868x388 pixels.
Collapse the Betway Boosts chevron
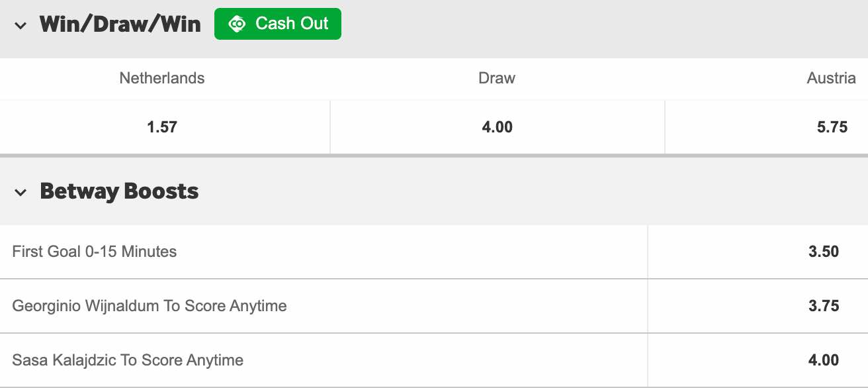click(x=21, y=193)
